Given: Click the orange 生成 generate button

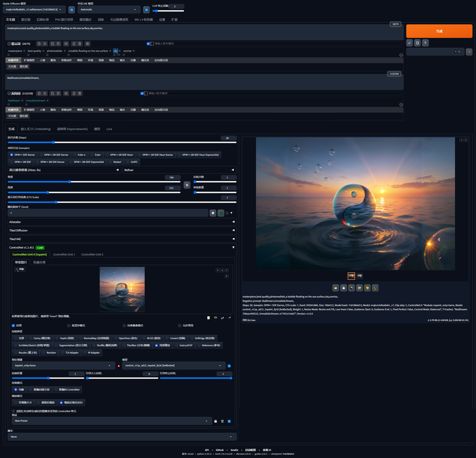Looking at the screenshot, I should pos(439,31).
